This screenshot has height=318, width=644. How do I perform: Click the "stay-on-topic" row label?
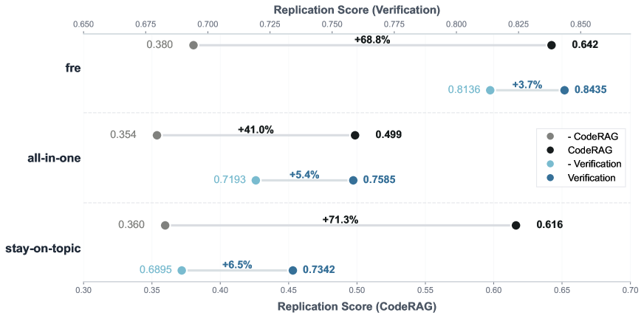click(44, 247)
